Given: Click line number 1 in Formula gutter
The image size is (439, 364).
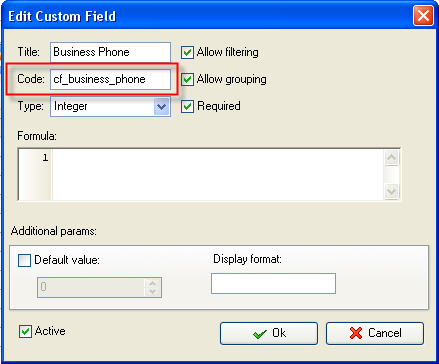Looking at the screenshot, I should click(45, 157).
